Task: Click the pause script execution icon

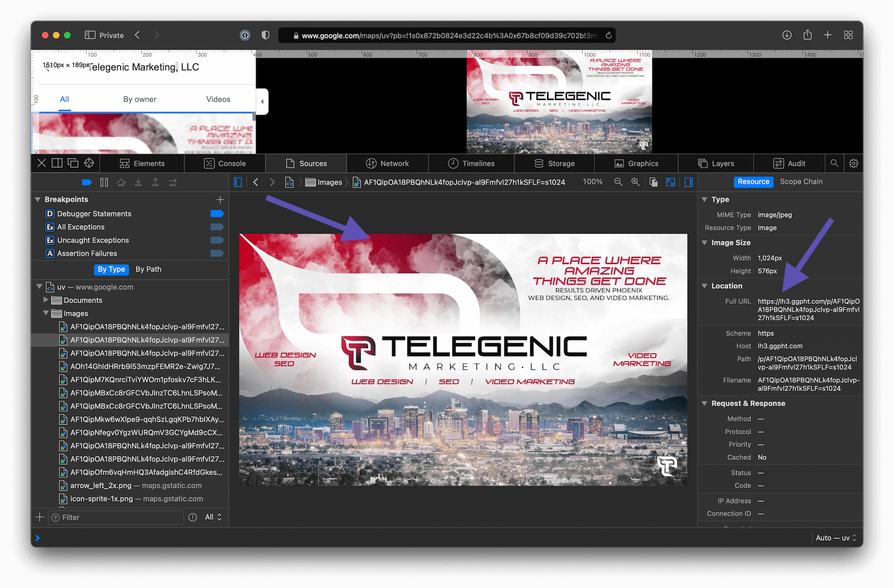Action: coord(104,182)
